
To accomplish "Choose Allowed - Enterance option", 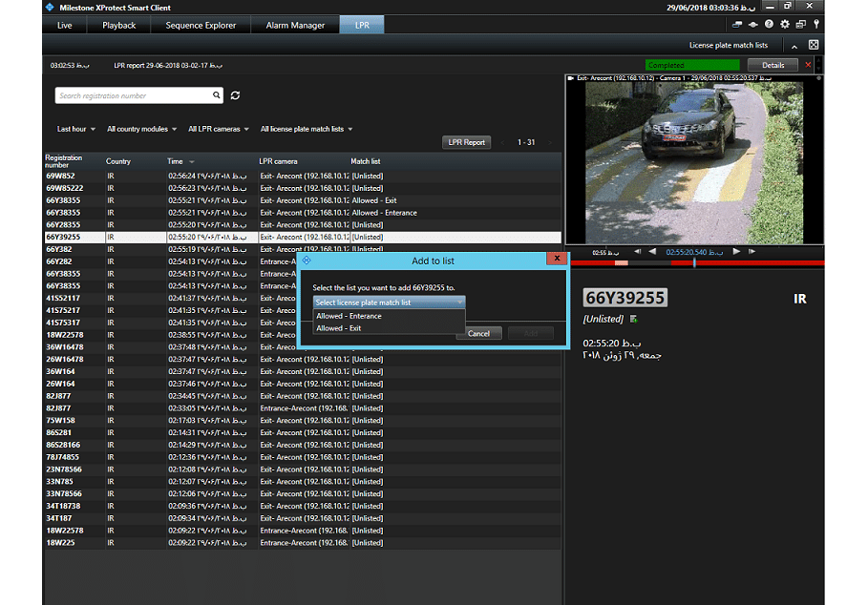I will pyautogui.click(x=390, y=316).
